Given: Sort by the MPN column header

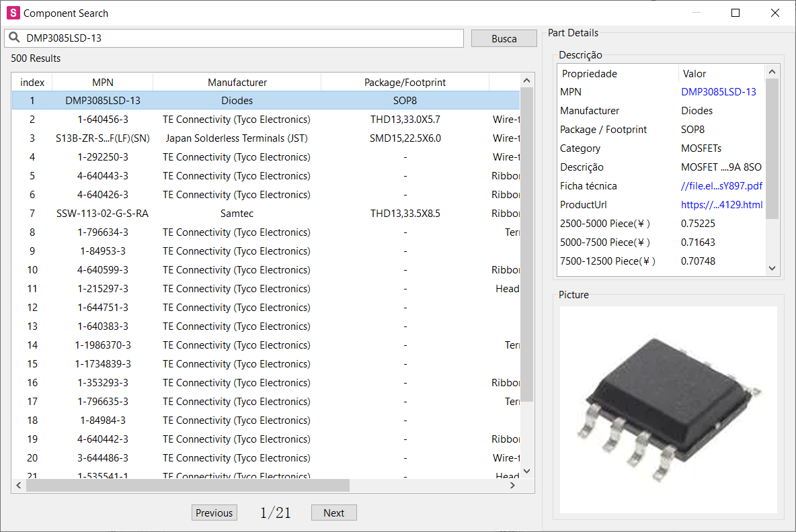Looking at the screenshot, I should coord(103,82).
